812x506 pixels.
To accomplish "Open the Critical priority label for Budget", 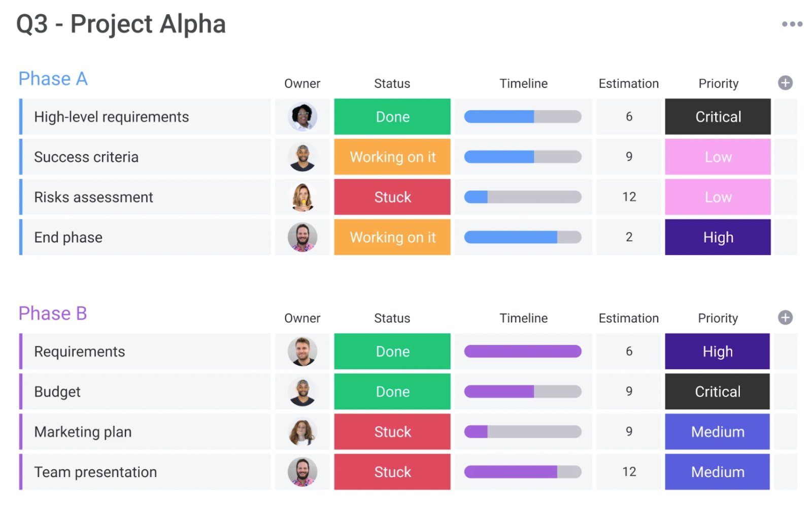I will coord(717,391).
